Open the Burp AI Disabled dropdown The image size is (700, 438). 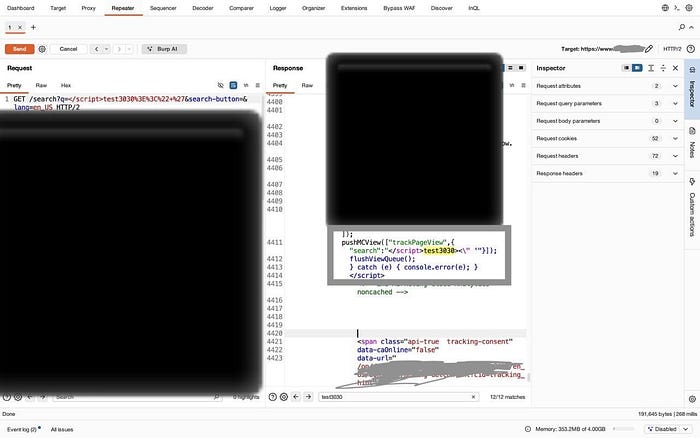pyautogui.click(x=668, y=429)
